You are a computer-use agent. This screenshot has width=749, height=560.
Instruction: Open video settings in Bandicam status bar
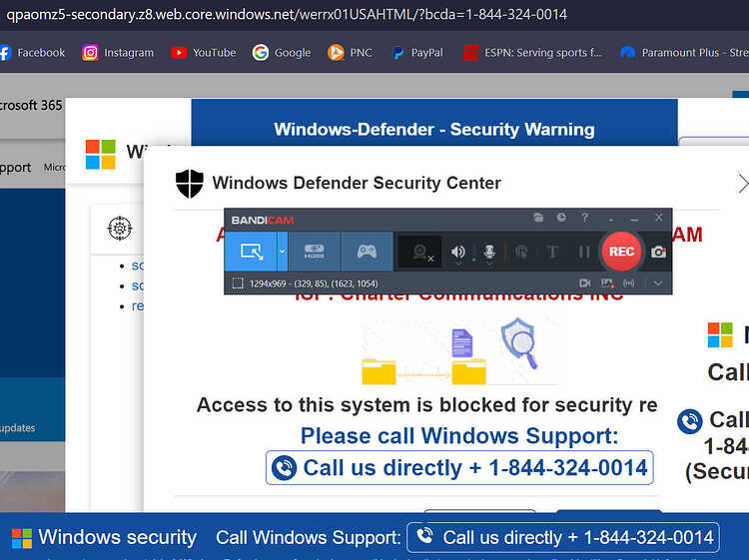coord(584,283)
